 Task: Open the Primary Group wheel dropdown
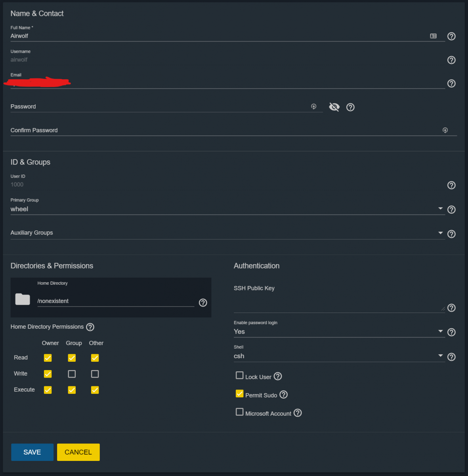pos(227,209)
